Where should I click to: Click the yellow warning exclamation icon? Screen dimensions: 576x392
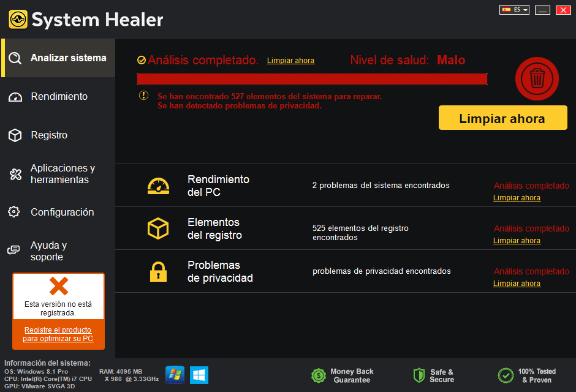(x=143, y=96)
